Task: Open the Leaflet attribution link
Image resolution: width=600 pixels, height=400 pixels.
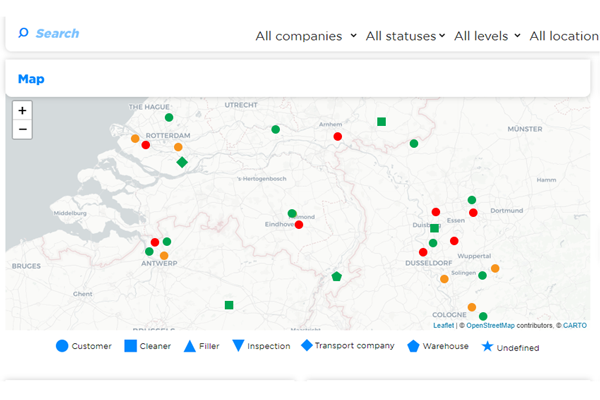Action: 443,325
